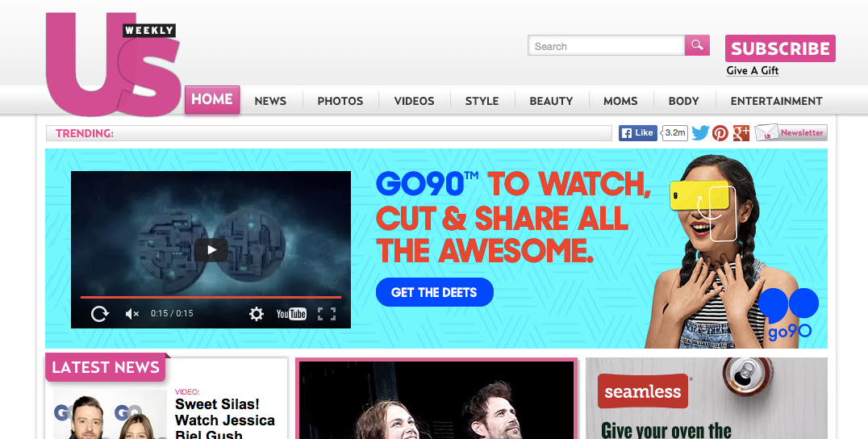The image size is (868, 439).
Task: Click the TRENDING bar
Action: [329, 133]
